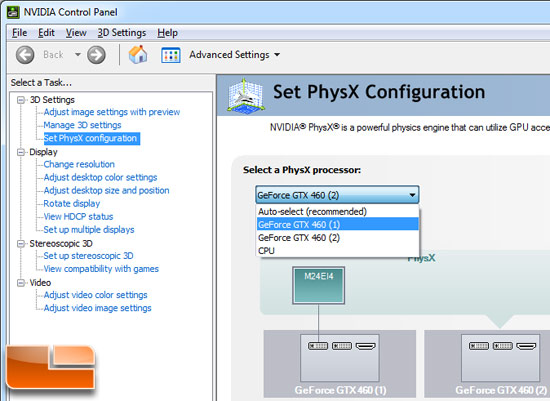Collapse the Video tree node
The height and width of the screenshot is (401, 550).
pos(21,283)
